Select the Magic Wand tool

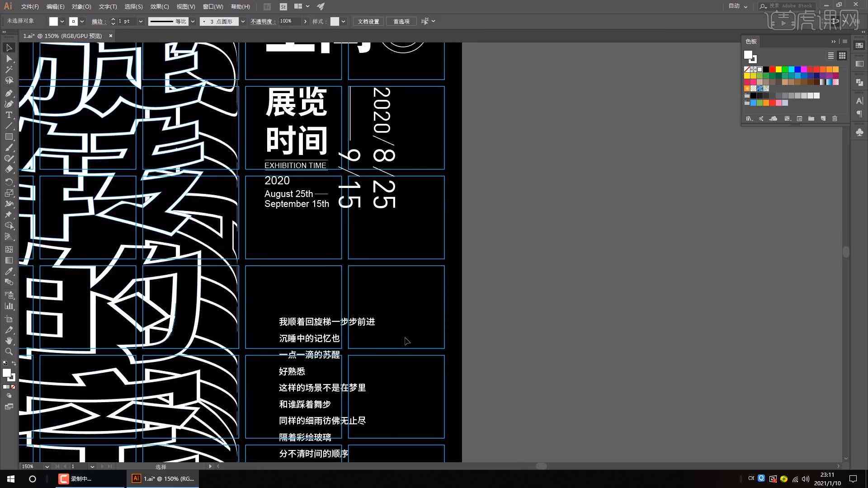coord(9,70)
